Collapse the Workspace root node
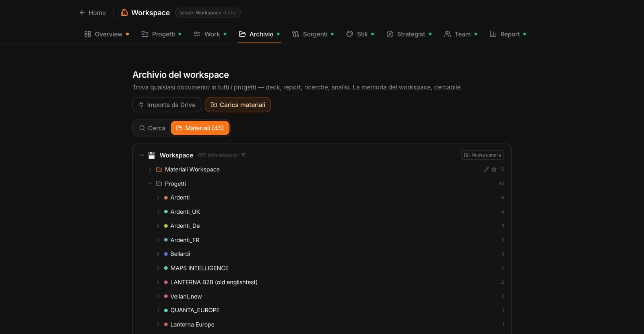This screenshot has height=334, width=644. click(142, 155)
